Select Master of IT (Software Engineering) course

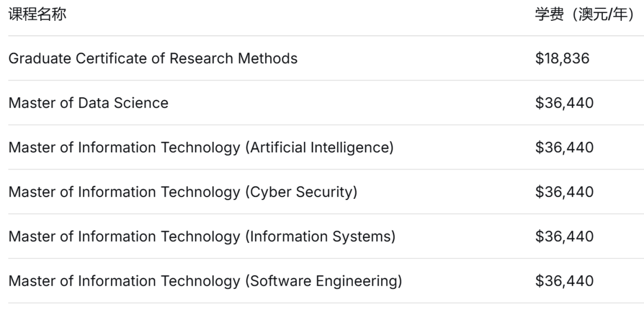point(205,281)
